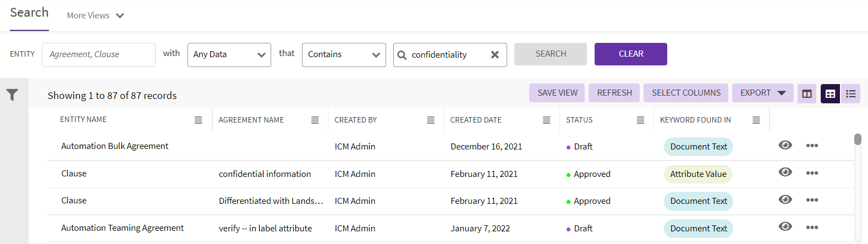Click the Save View button
868x244 pixels.
(557, 93)
